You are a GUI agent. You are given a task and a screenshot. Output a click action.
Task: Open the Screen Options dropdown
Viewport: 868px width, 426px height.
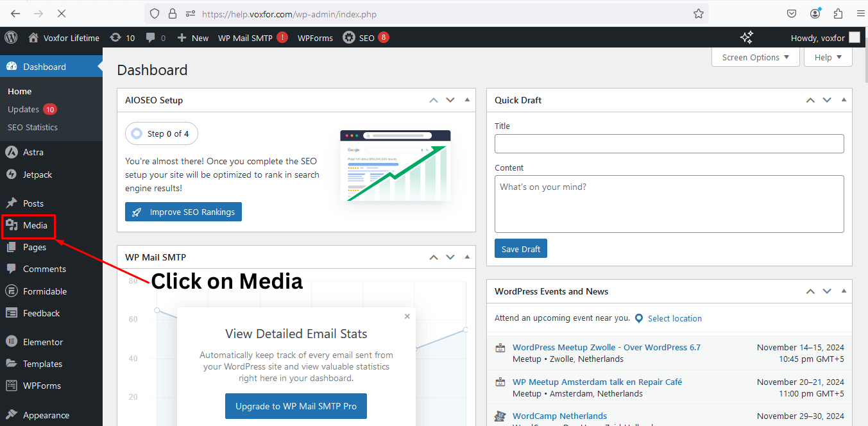point(755,57)
